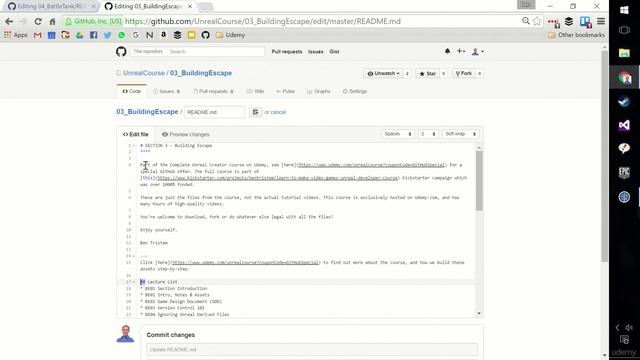Click the editor's vertical scrollbar thumb
The image size is (640, 360).
coord(479,181)
